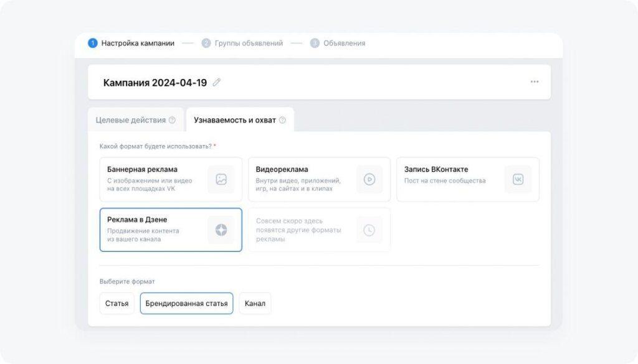
Task: Click the VK logo icon in Запись ВКонтакте
Action: pos(518,179)
